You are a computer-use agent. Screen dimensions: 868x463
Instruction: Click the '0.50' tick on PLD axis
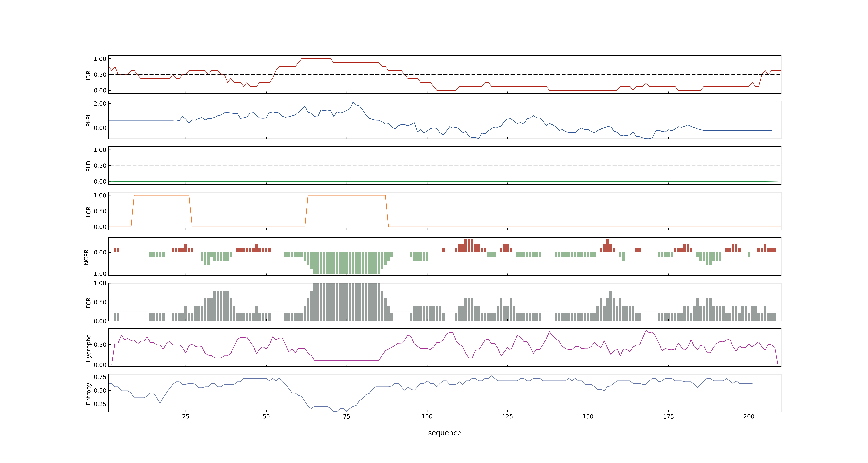tap(100, 165)
